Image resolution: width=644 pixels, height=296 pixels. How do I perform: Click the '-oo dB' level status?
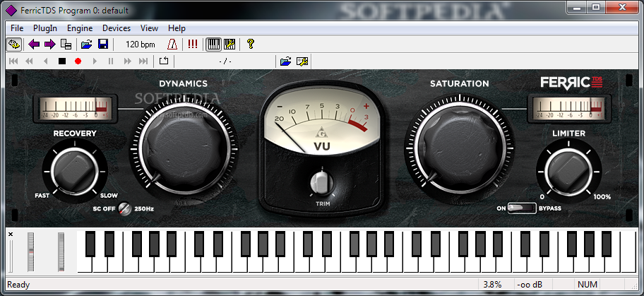(530, 284)
